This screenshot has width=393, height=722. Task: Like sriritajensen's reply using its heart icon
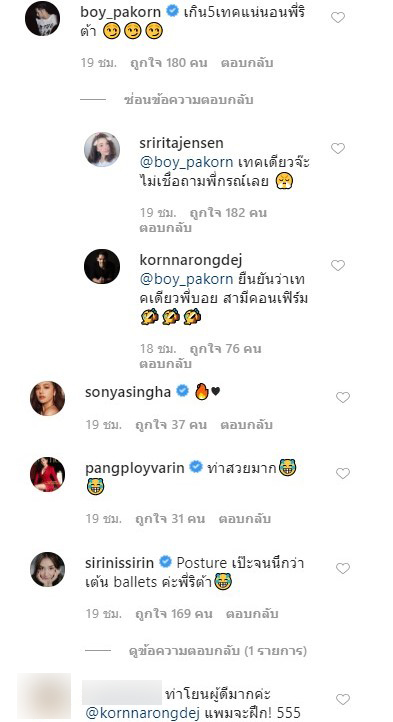click(338, 148)
